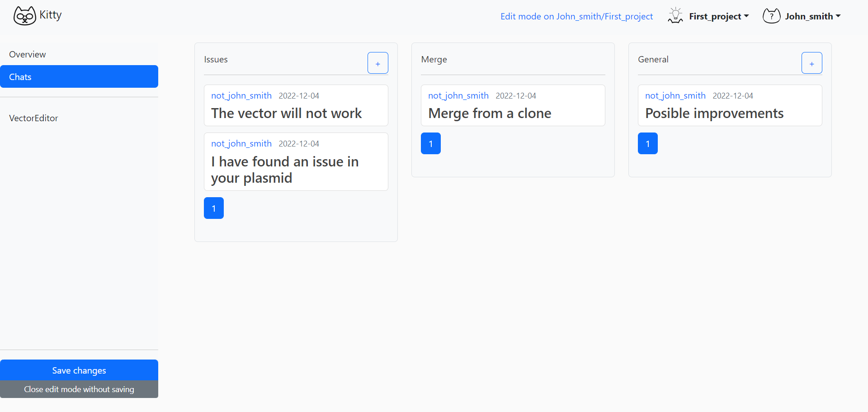The height and width of the screenshot is (412, 868).
Task: Go to the Overview section
Action: coord(28,54)
